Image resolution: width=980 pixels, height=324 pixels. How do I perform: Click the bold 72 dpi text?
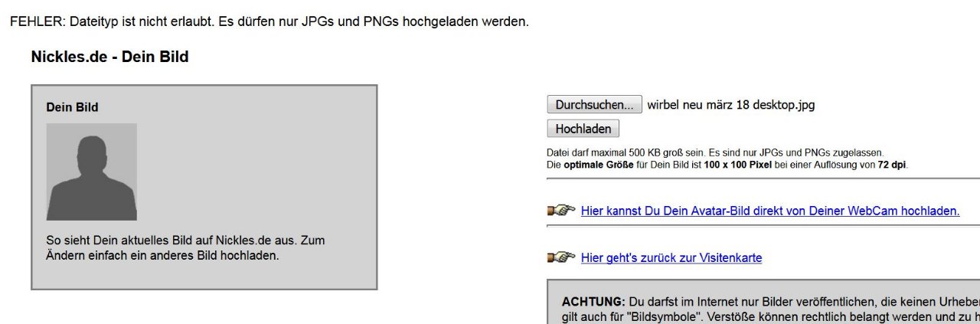892,165
